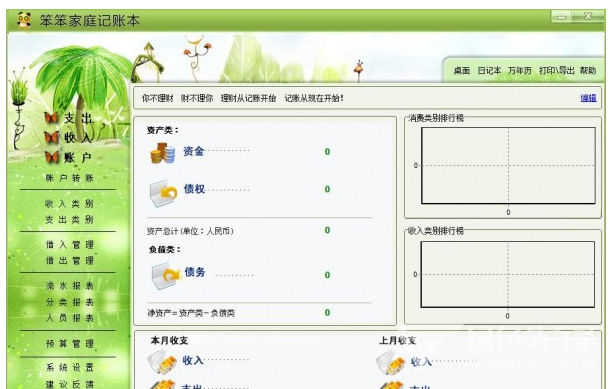Click the 资金 coins icon

[162, 153]
